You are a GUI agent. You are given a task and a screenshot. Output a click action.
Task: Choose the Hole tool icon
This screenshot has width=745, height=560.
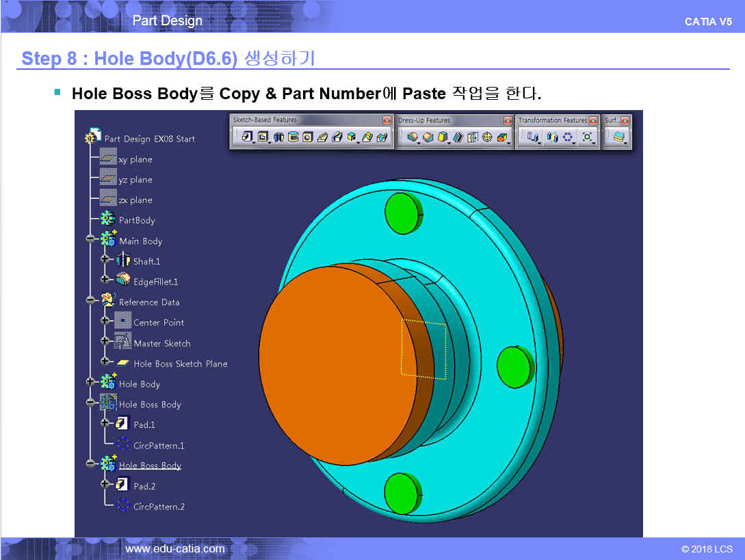coord(308,137)
